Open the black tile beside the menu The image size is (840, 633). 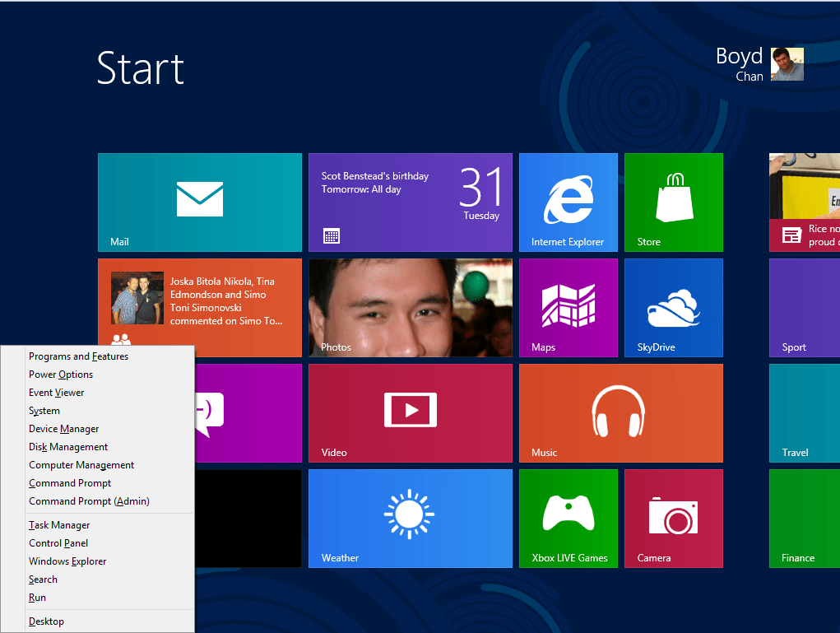click(248, 519)
